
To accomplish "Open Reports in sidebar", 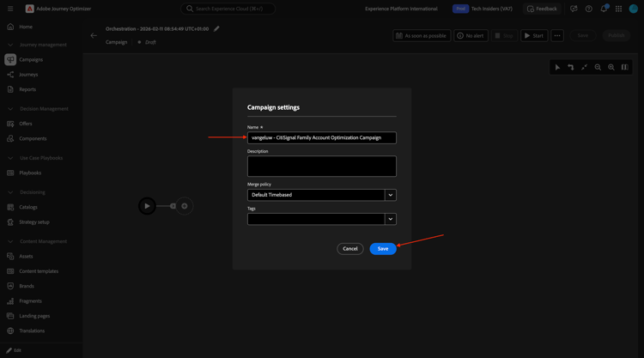I will pyautogui.click(x=27, y=89).
